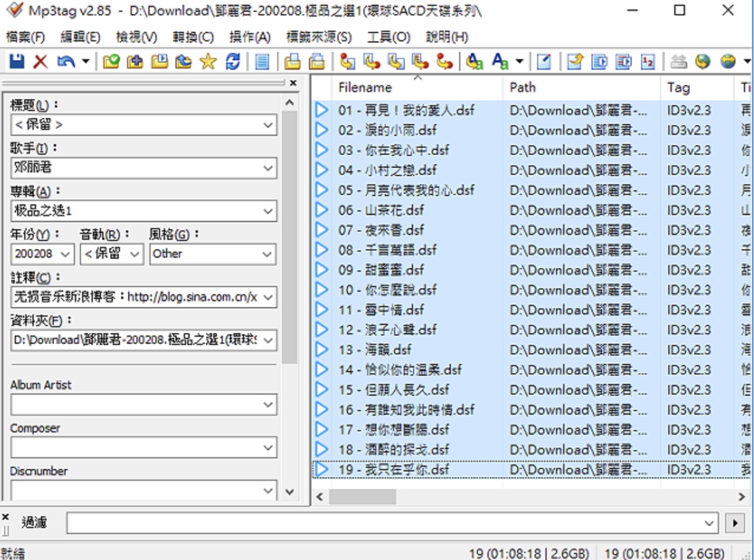Sort by the Filename column header
This screenshot has width=754, height=560.
point(418,88)
